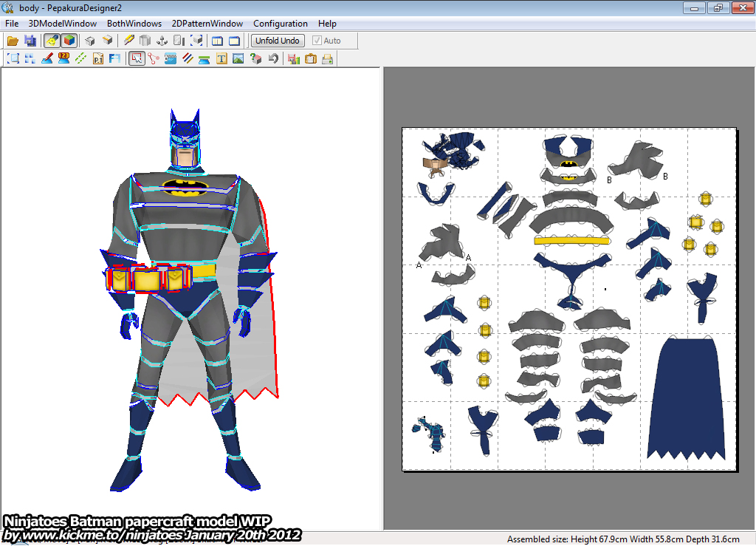Select the textured 3D view cube icon
The width and height of the screenshot is (756, 546).
coord(69,41)
